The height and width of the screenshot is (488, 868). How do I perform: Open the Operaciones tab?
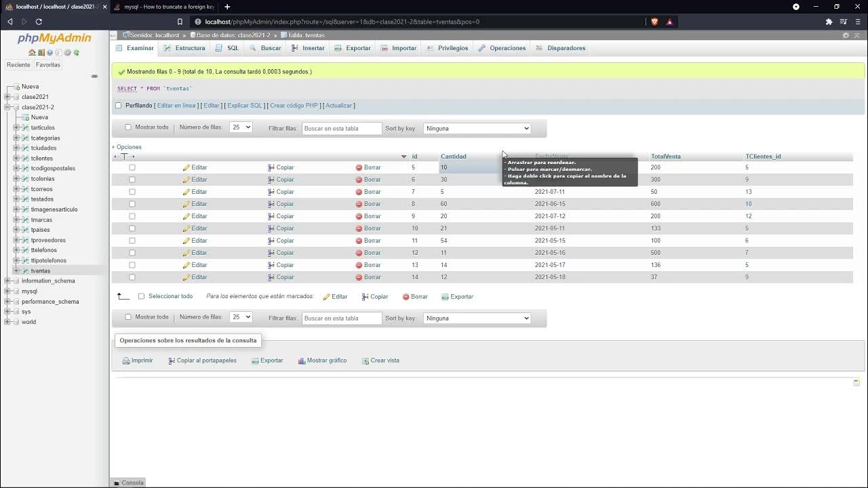(x=502, y=48)
